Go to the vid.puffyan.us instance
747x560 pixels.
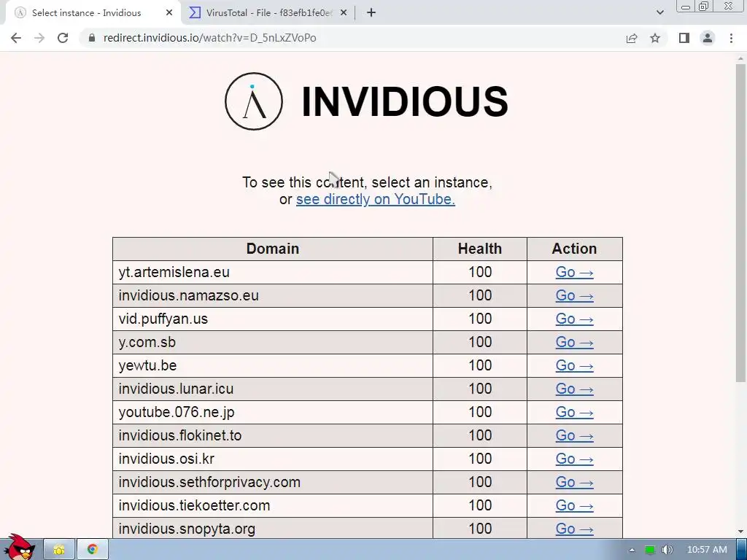click(575, 319)
